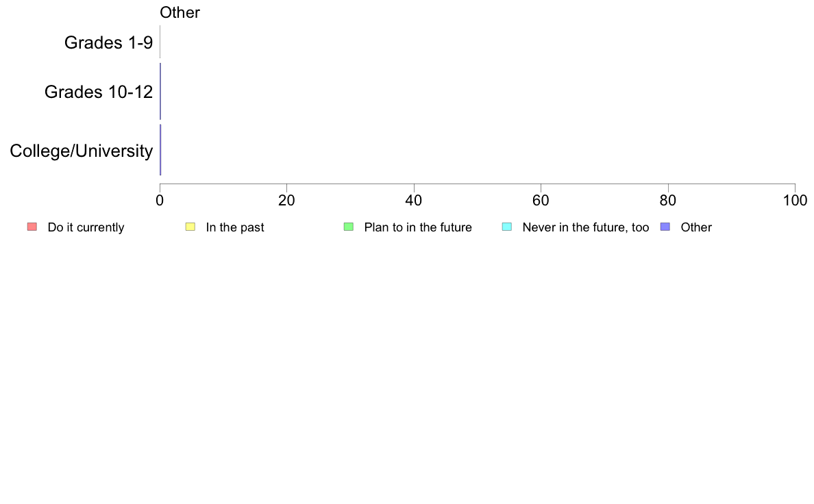The width and height of the screenshot is (814, 504).
Task: Click the cyan Never in the future swatch
Action: (507, 227)
